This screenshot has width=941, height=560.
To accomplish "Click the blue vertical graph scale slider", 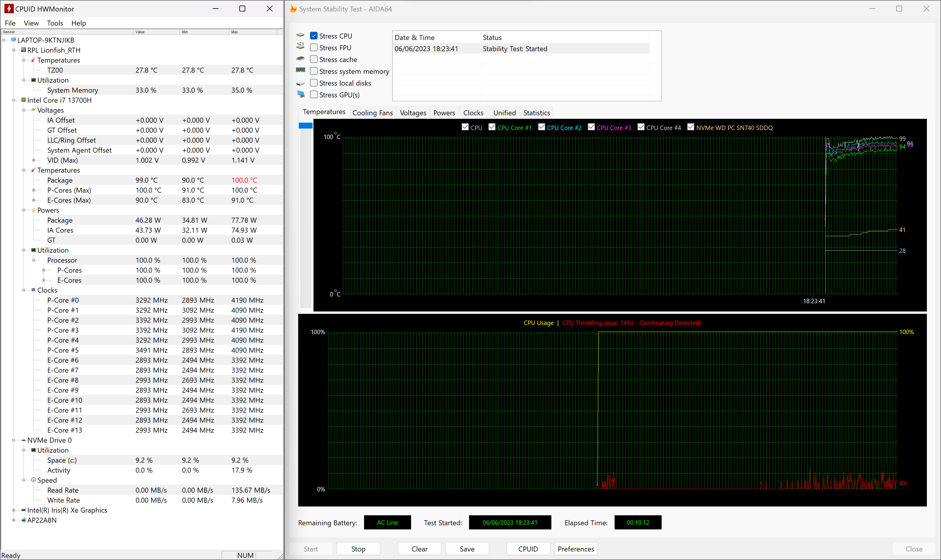I will click(305, 126).
